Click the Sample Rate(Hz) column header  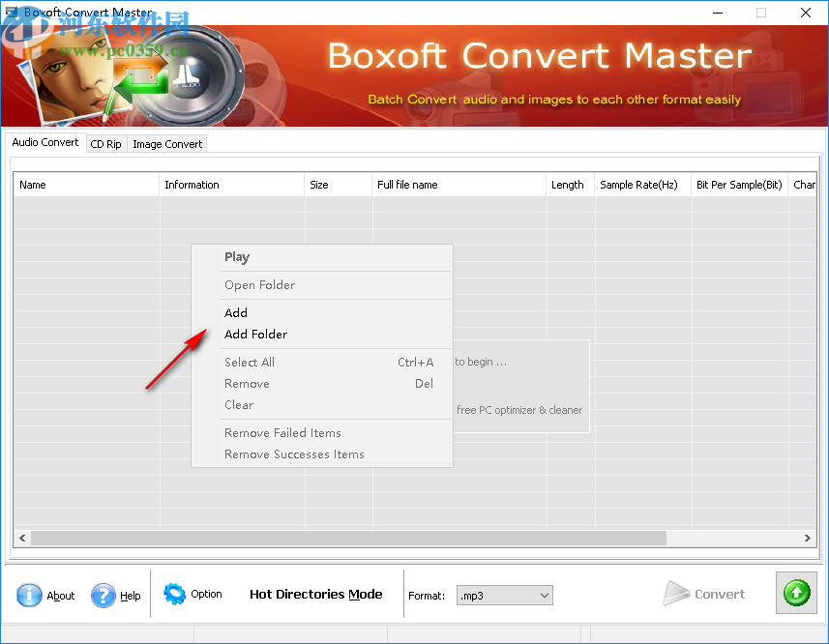641,184
